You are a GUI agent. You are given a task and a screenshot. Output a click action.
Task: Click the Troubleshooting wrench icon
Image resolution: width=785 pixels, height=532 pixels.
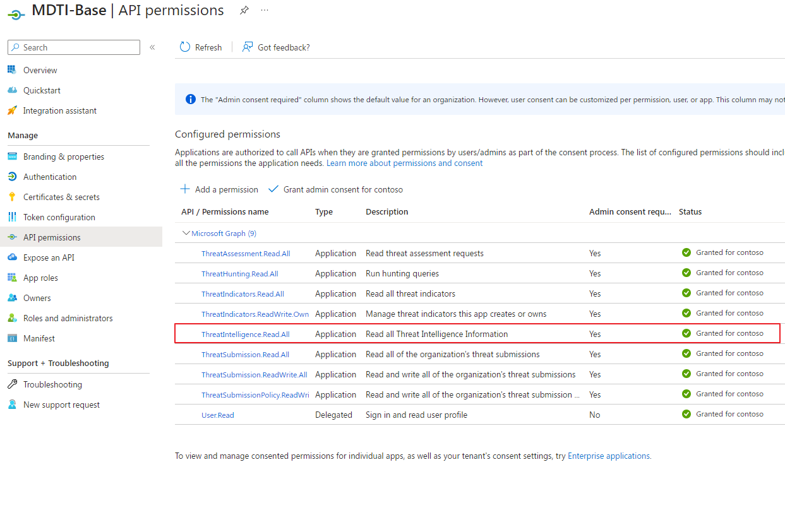[x=13, y=384]
